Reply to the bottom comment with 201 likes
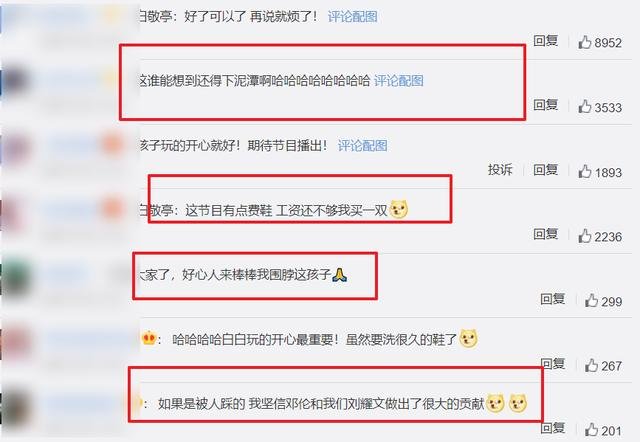The width and height of the screenshot is (640, 442). (x=553, y=428)
